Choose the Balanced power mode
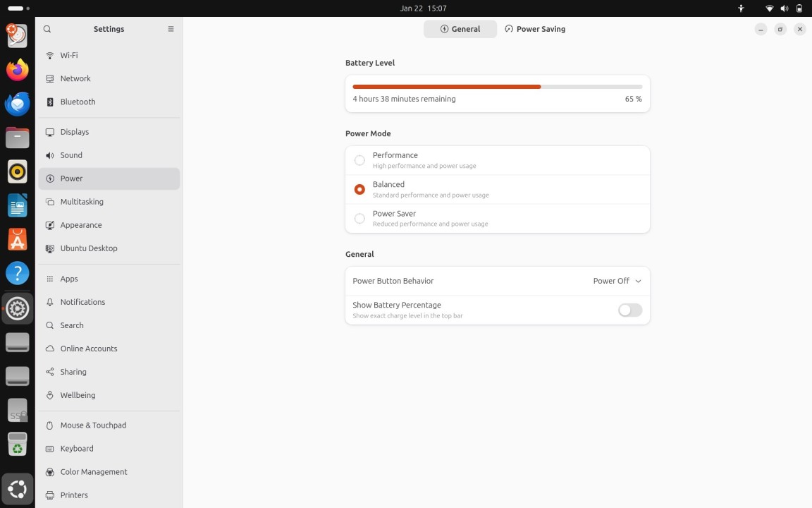Screen dimensions: 812x508 tap(359, 189)
